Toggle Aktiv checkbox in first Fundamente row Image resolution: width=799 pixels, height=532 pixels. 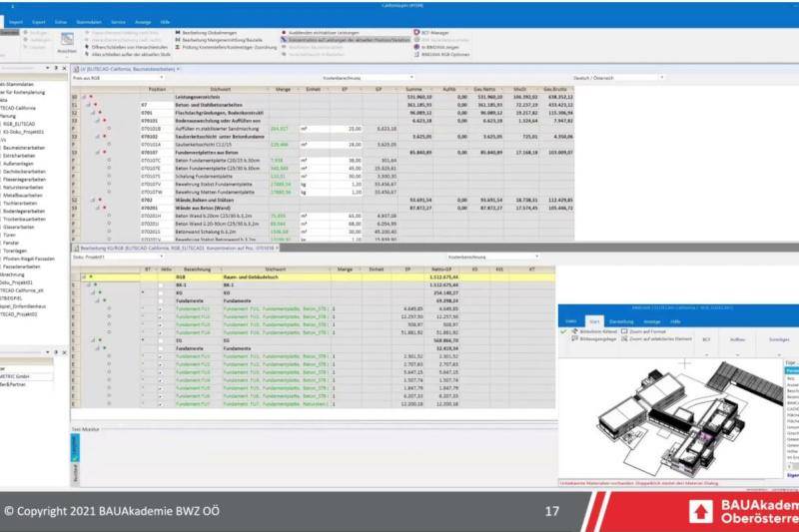(161, 300)
